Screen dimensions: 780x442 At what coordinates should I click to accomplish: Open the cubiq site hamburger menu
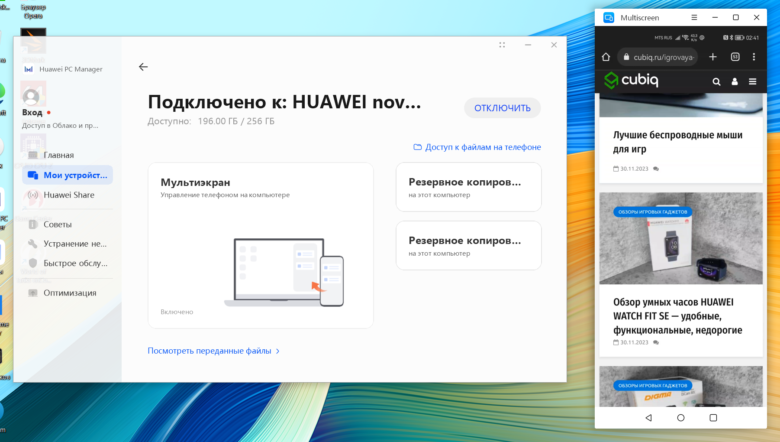pyautogui.click(x=753, y=82)
